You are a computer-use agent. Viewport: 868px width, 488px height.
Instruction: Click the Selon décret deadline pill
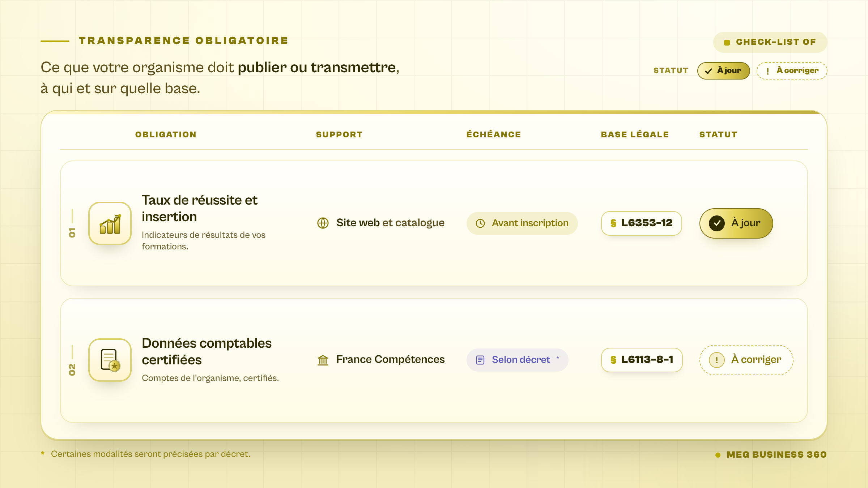[517, 360]
